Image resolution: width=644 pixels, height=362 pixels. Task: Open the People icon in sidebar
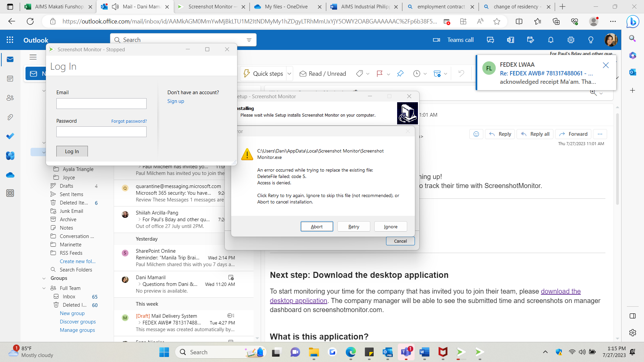(10, 98)
